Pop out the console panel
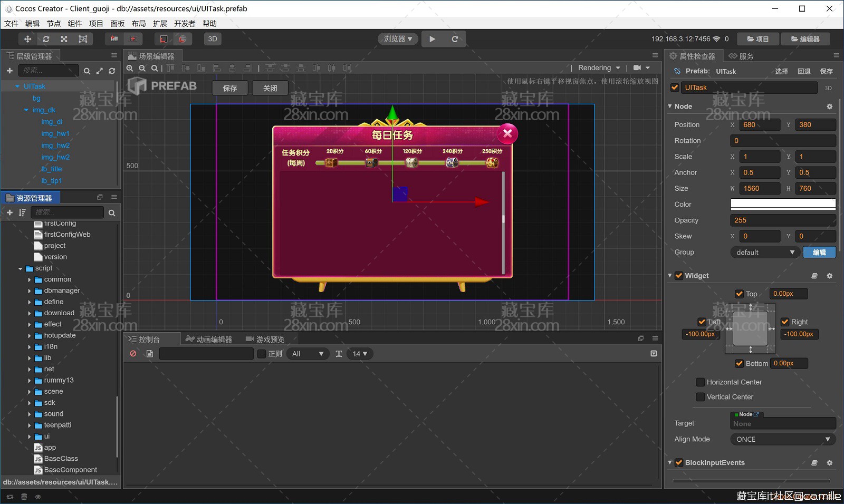 click(641, 338)
